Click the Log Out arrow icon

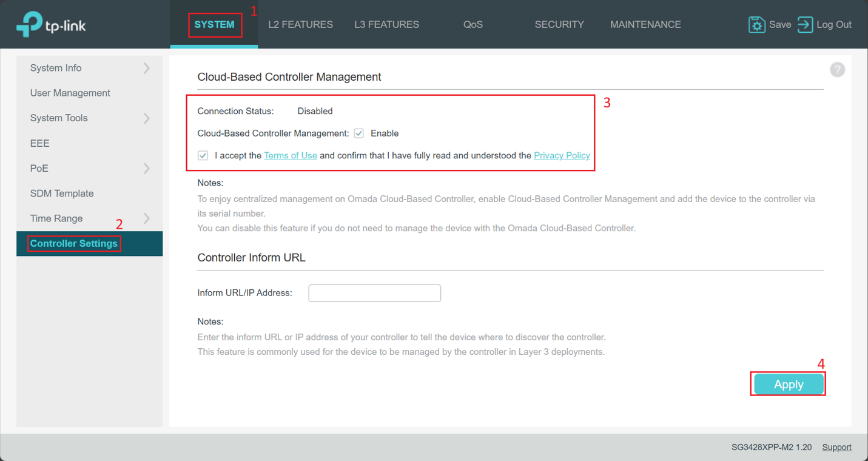tap(805, 25)
